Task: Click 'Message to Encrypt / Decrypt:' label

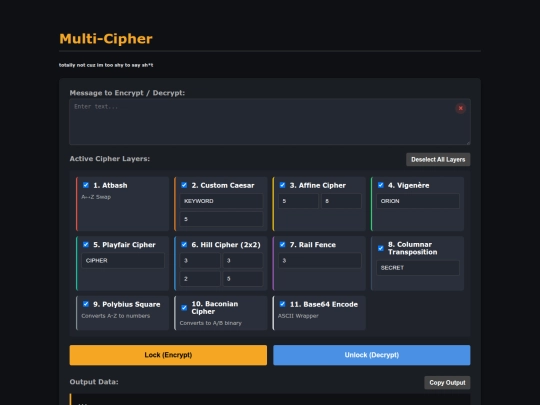Action: 127,93
